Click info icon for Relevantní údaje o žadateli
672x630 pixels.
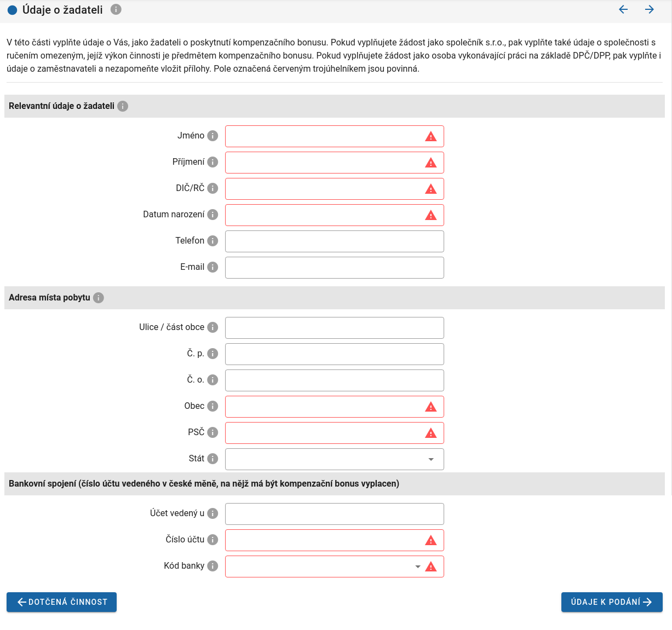123,106
